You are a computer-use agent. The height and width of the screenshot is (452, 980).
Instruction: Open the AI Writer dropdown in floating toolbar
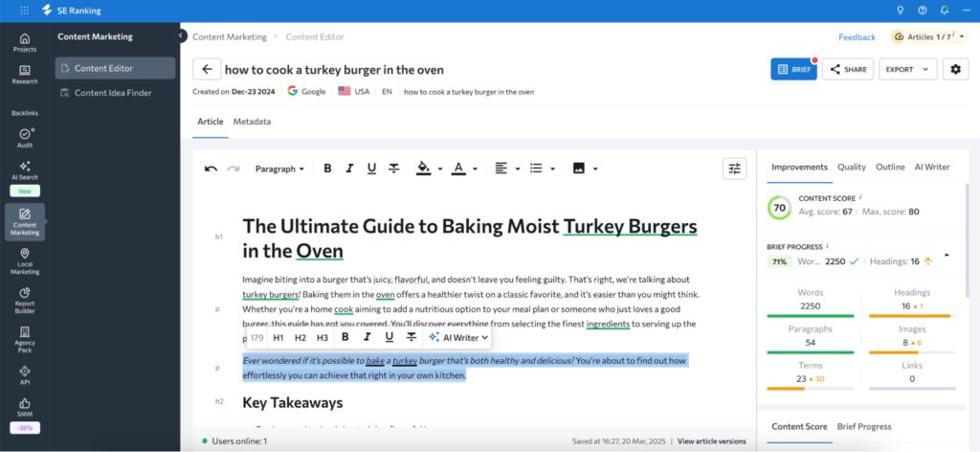(x=458, y=337)
